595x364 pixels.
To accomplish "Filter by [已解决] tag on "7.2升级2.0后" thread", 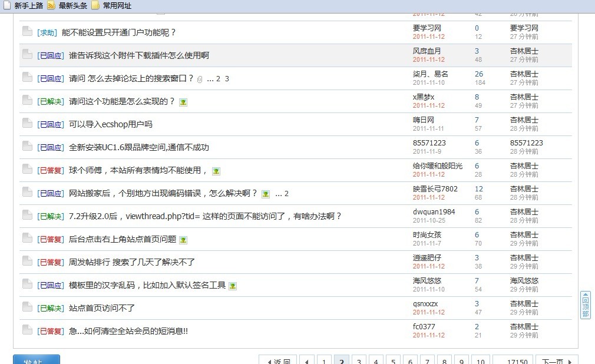I will point(51,216).
